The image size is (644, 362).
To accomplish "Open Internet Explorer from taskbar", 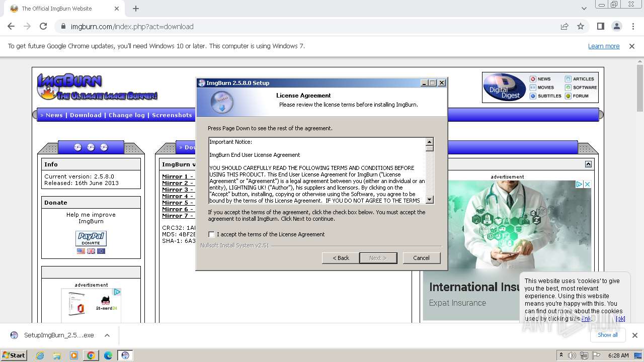I will [x=40, y=355].
